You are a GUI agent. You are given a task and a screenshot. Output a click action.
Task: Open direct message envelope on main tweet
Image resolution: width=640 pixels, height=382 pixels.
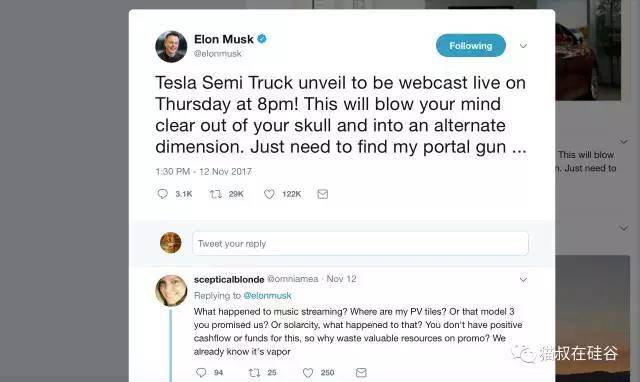322,194
